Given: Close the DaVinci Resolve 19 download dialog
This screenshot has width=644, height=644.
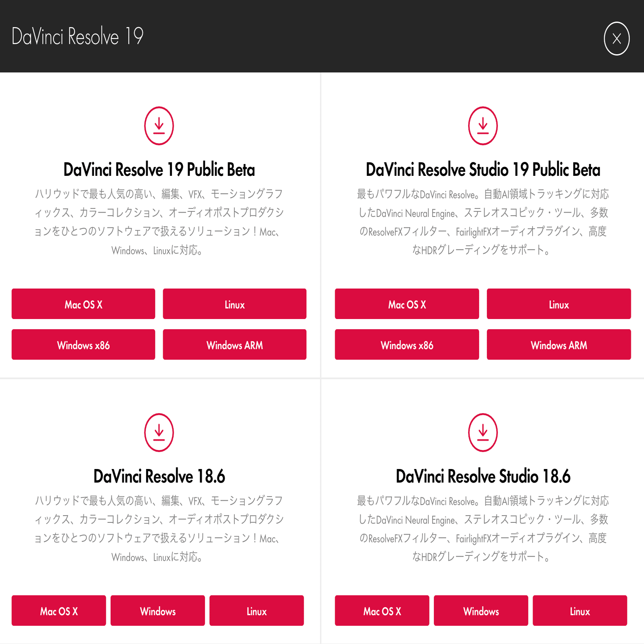Looking at the screenshot, I should pyautogui.click(x=617, y=38).
